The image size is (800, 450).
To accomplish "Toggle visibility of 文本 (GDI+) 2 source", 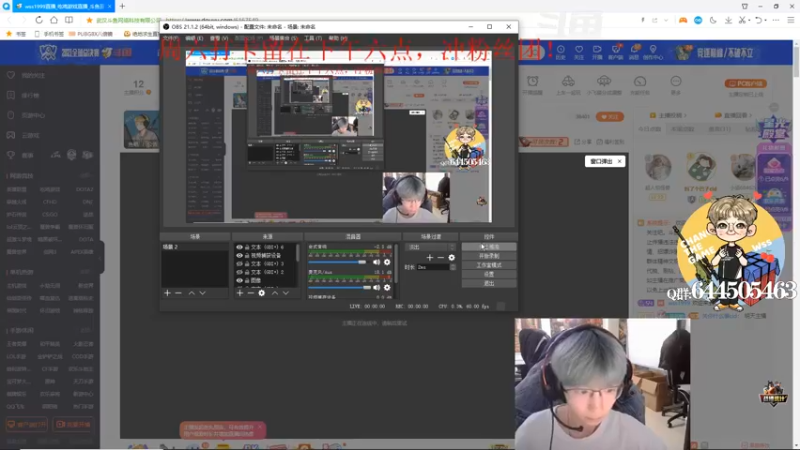I will point(239,272).
